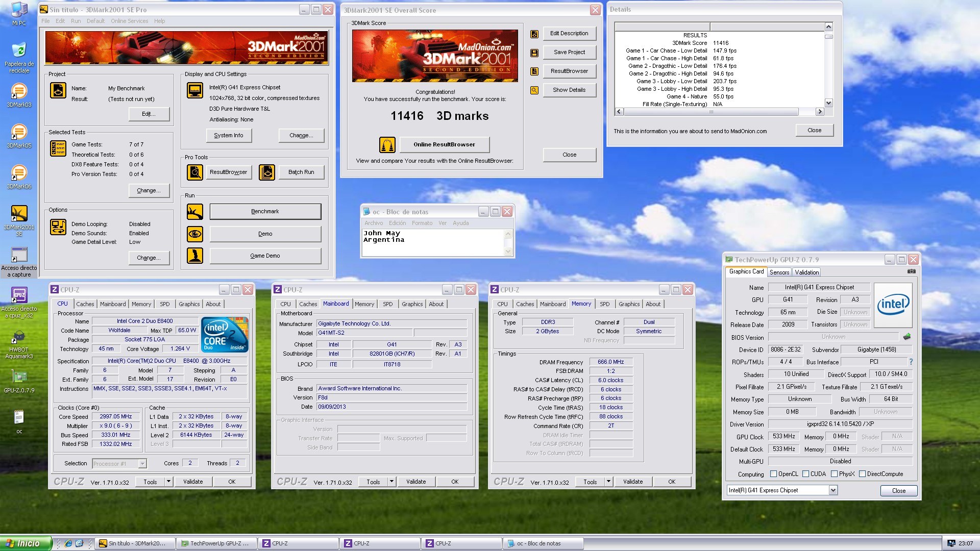Launch 3DMark03 desktop shortcut
980x551 pixels.
(19, 95)
